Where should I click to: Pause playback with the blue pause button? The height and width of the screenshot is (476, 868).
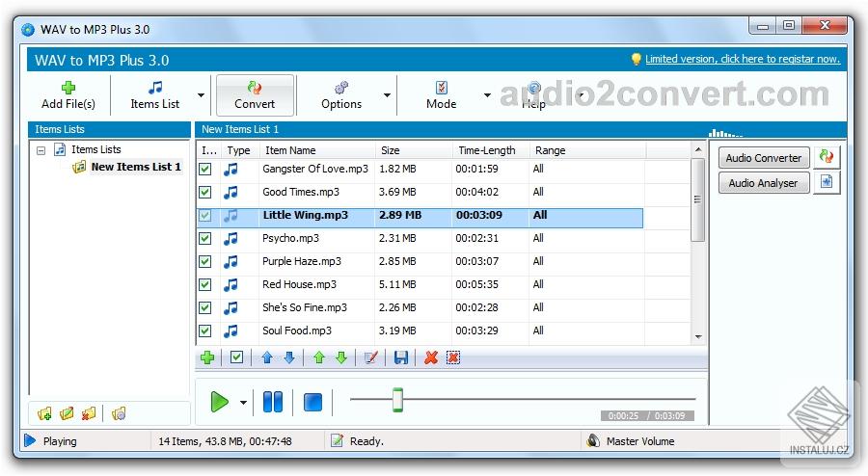coord(273,402)
